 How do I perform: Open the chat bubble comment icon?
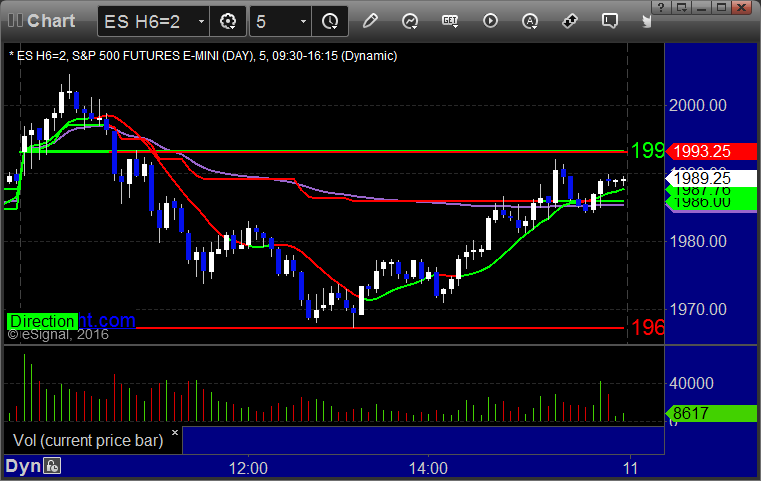click(x=610, y=21)
